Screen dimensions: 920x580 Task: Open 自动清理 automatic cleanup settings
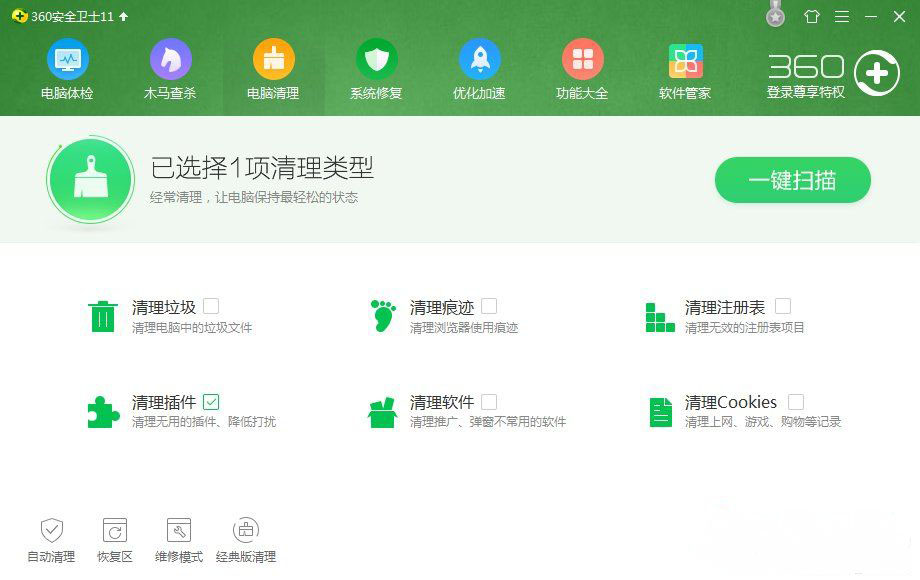point(52,537)
